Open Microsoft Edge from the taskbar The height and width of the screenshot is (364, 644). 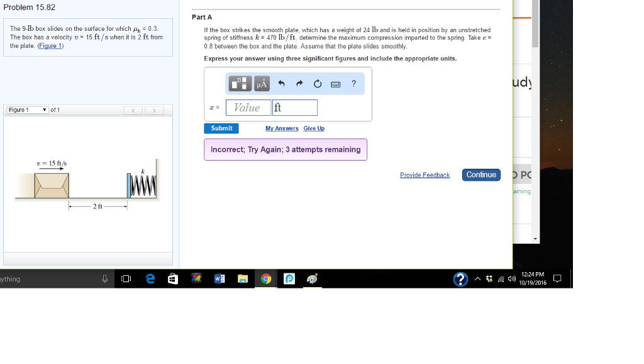tap(150, 279)
